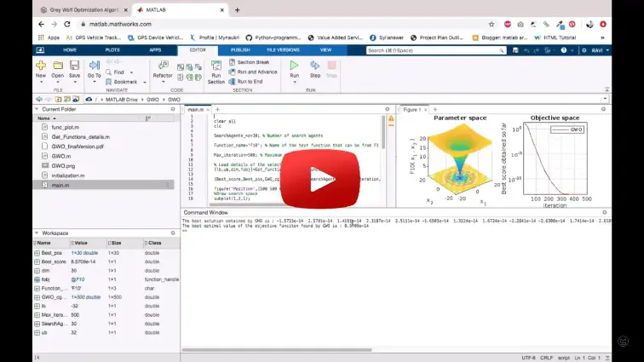Click the Open folder icon
This screenshot has height=362, width=644.
click(58, 66)
